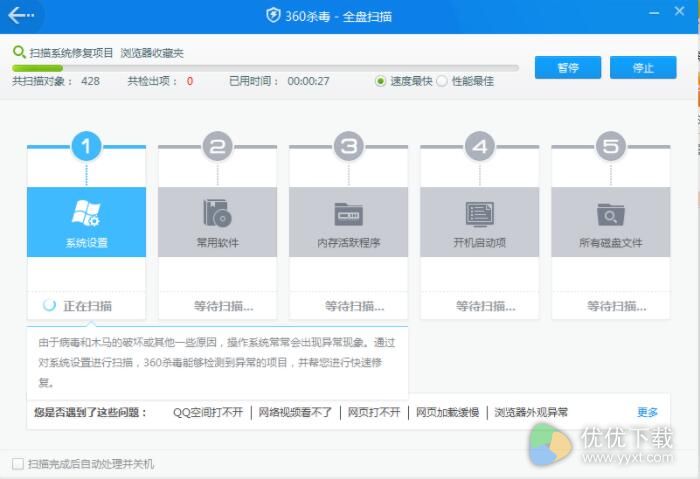
Task: Open the 网络视频看不了 help link
Action: pos(295,412)
